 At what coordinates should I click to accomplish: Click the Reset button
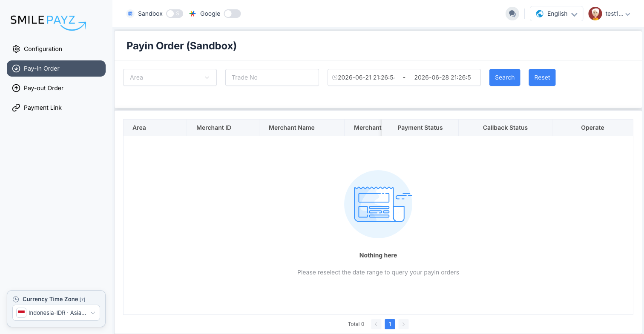tap(542, 77)
